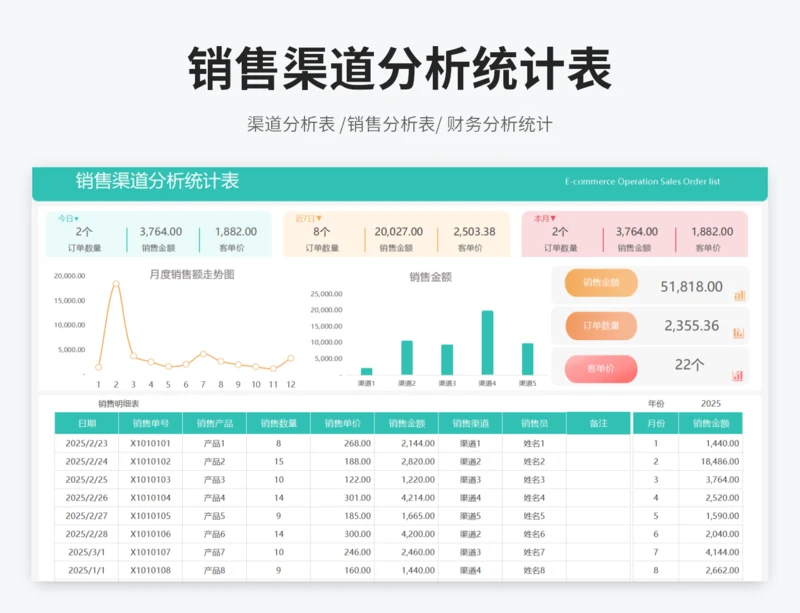Click the 月度销售额走势图 chart title
Viewport: 800px width, 613px height.
(x=192, y=275)
